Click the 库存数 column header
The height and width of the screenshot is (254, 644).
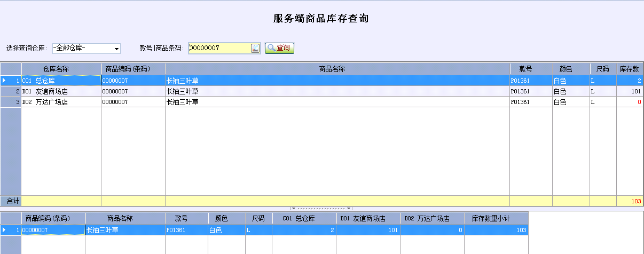point(629,69)
